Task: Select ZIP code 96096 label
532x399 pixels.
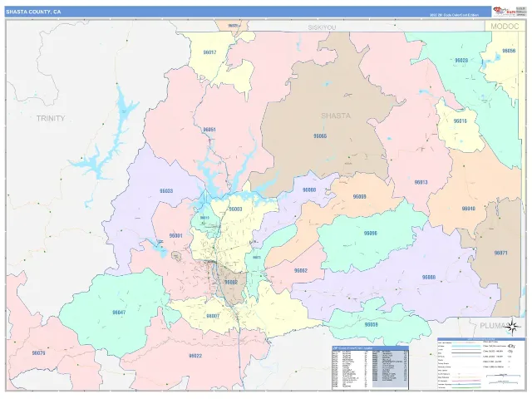Action: point(371,233)
